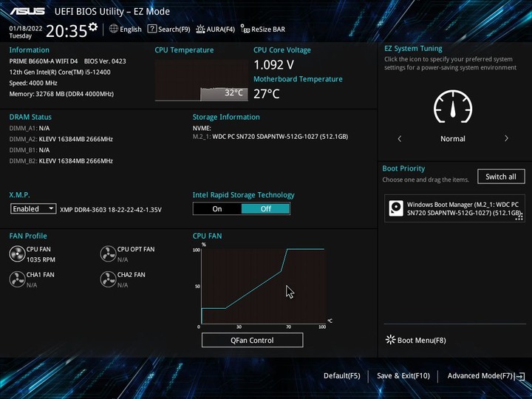Open time settings gear icon
532x399 pixels.
pyautogui.click(x=93, y=27)
